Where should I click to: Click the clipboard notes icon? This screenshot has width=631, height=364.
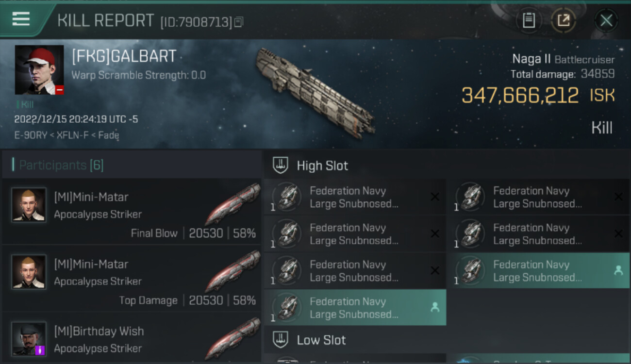click(529, 20)
